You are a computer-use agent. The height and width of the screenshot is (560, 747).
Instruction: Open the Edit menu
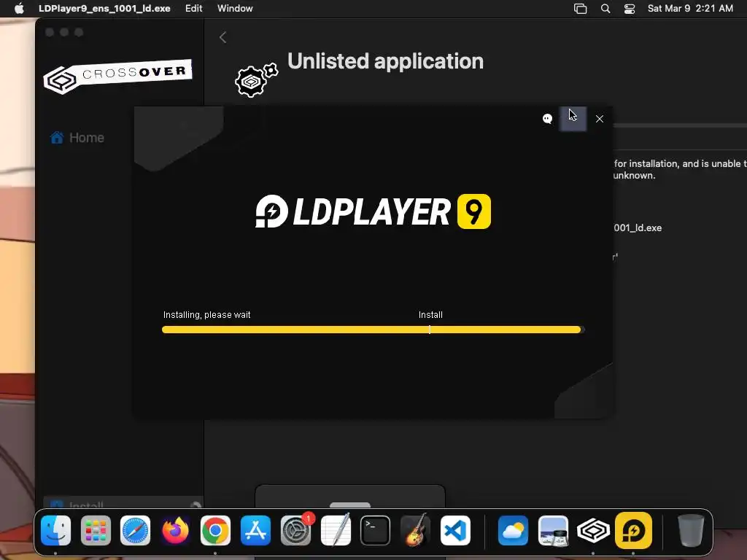(194, 8)
